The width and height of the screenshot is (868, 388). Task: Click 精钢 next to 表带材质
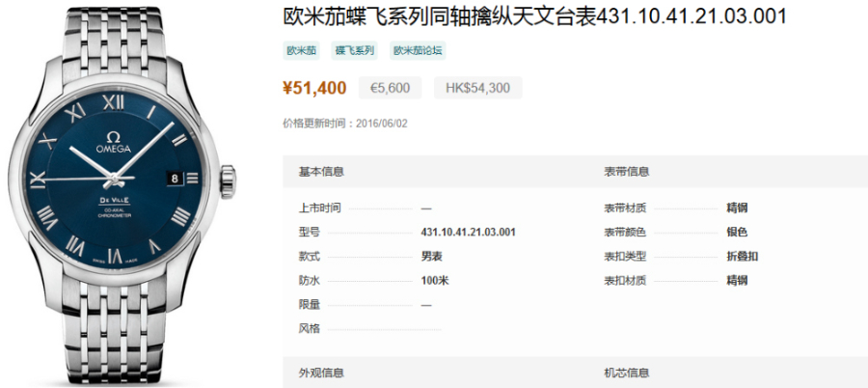pyautogui.click(x=737, y=208)
